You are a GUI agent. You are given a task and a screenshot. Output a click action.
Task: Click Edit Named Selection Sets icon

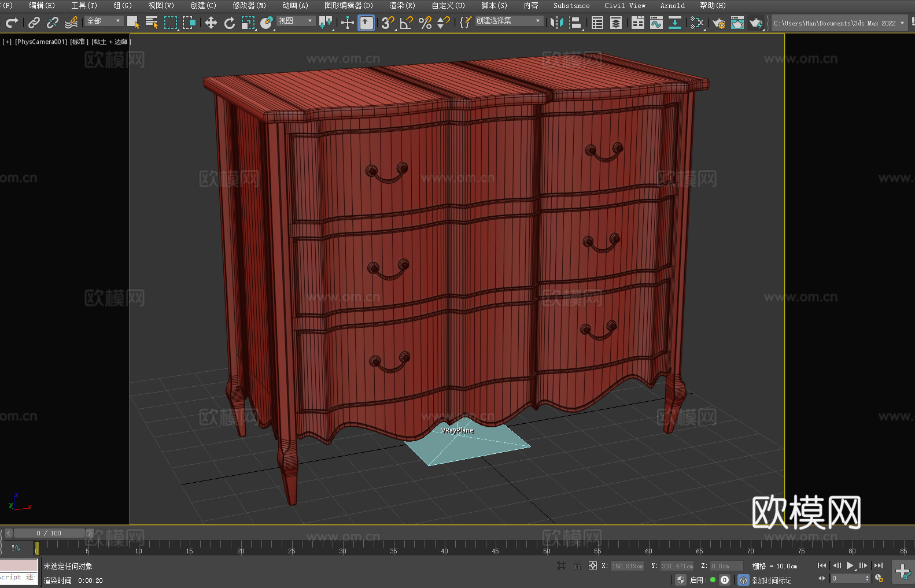466,23
